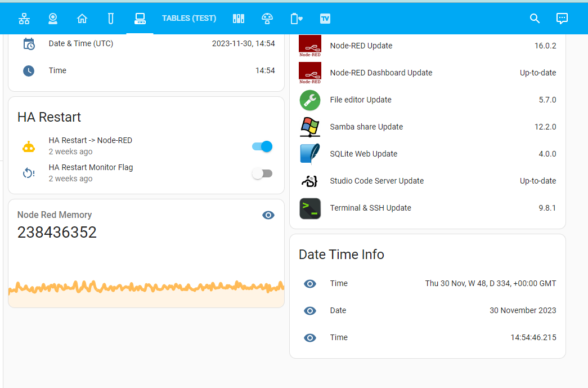Open the TV view tab icon
Viewport: 588px width, 388px height.
click(325, 19)
